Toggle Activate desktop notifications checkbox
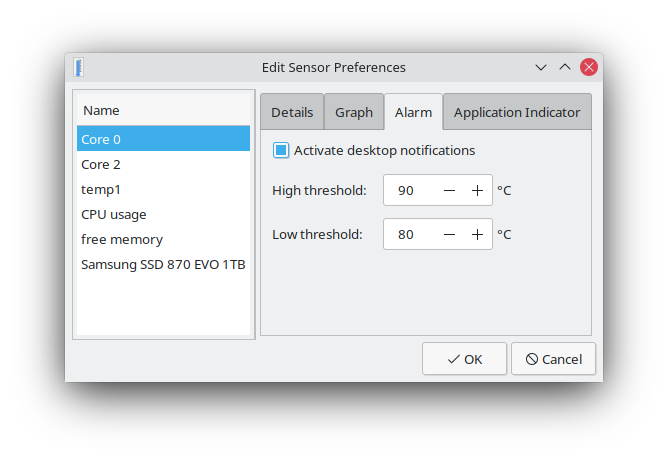This screenshot has width=668, height=459. (281, 151)
